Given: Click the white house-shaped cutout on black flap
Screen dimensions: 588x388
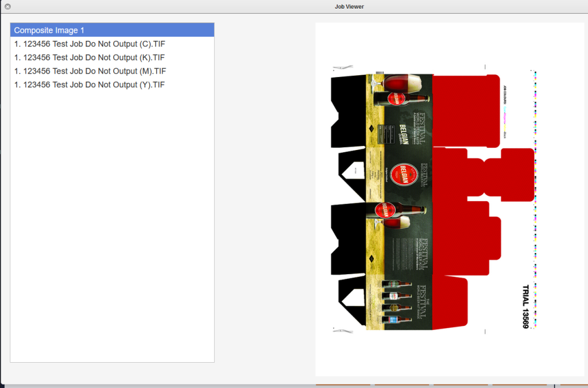Looking at the screenshot, I should click(351, 170).
